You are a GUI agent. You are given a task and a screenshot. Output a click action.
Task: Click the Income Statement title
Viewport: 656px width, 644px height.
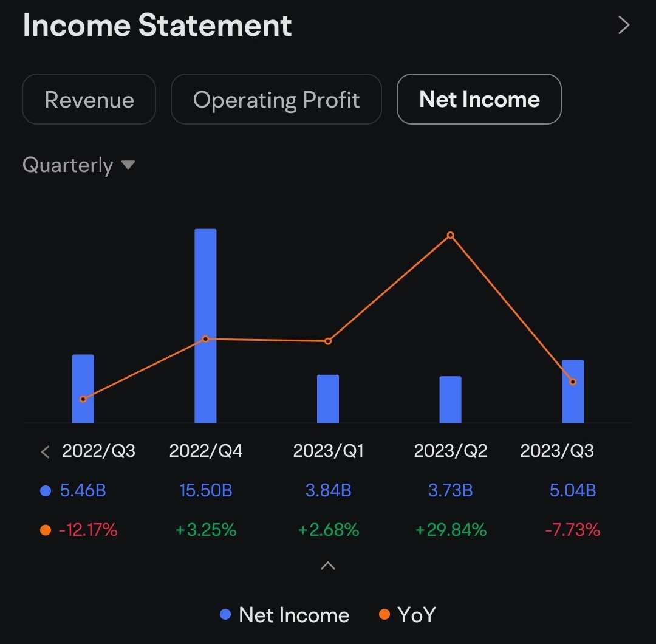[x=157, y=26]
